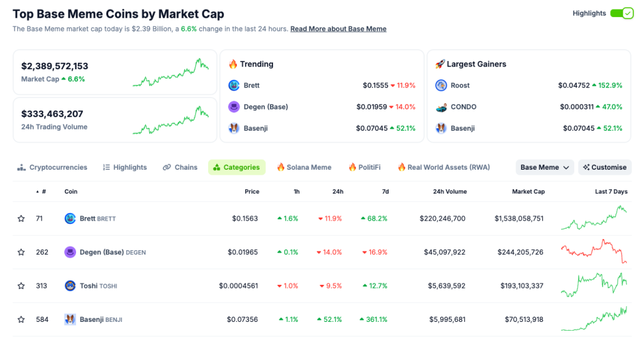Open Brett's Last 7 Days sparkline chart
The image size is (644, 337).
pyautogui.click(x=594, y=218)
